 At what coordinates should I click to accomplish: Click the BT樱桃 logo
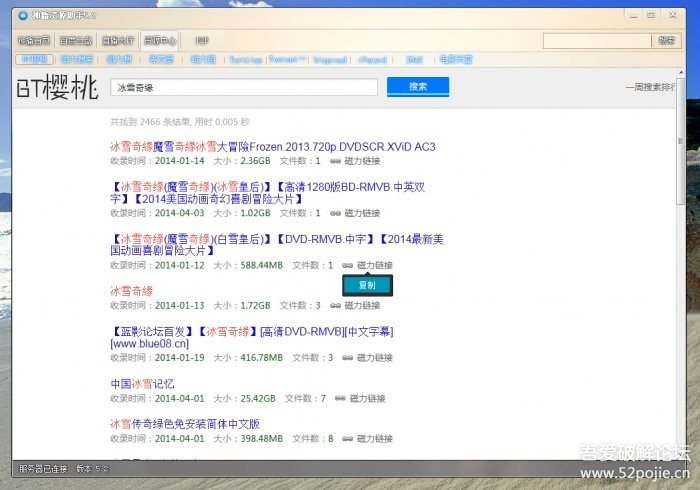pyautogui.click(x=57, y=87)
